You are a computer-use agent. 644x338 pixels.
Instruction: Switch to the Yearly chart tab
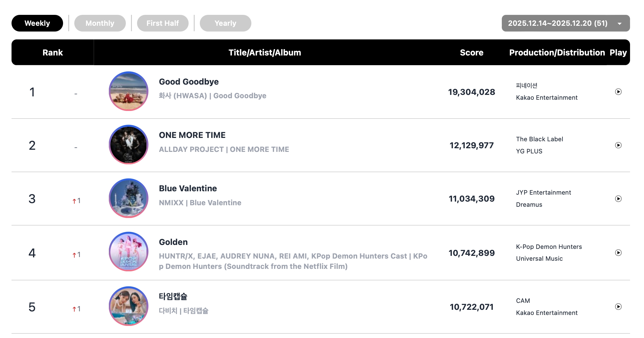coord(225,23)
